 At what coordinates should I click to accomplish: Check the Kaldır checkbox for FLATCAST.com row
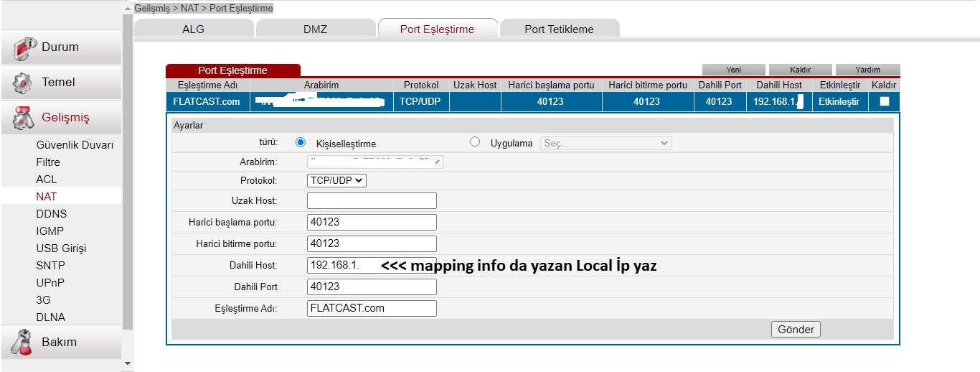click(x=884, y=101)
